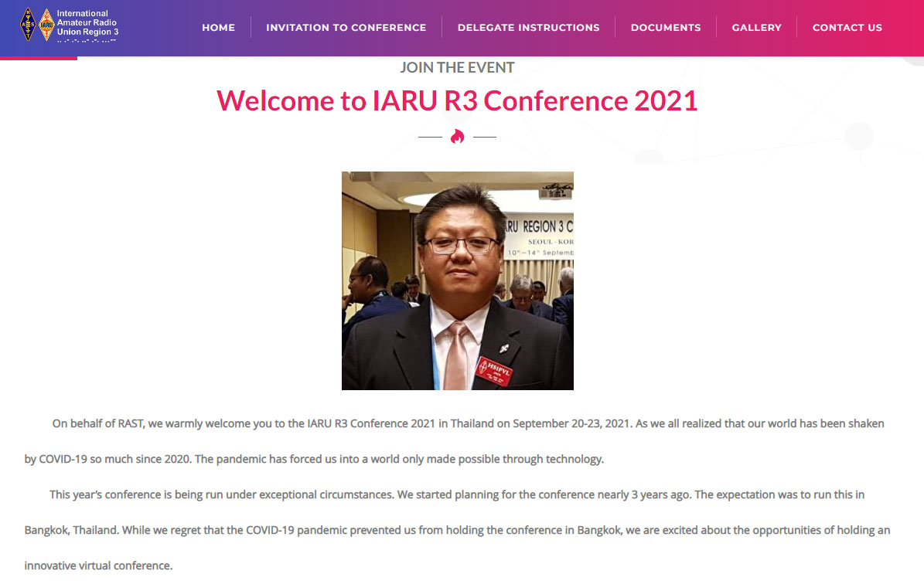Navigate to the Documents section
Image resolution: width=924 pixels, height=581 pixels.
point(666,28)
